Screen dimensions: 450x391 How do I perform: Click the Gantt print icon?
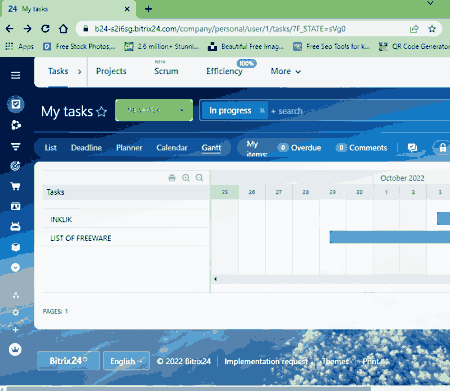172,178
